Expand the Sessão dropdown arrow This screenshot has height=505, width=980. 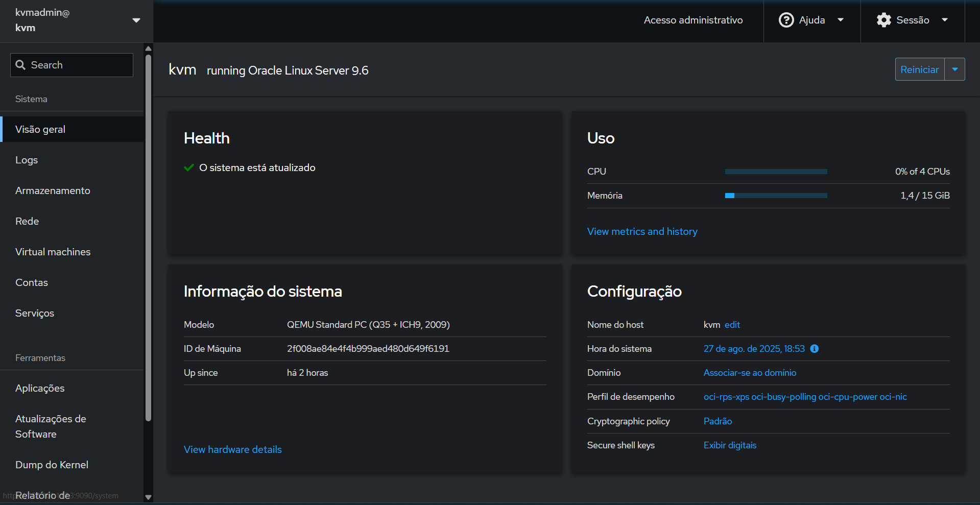945,20
